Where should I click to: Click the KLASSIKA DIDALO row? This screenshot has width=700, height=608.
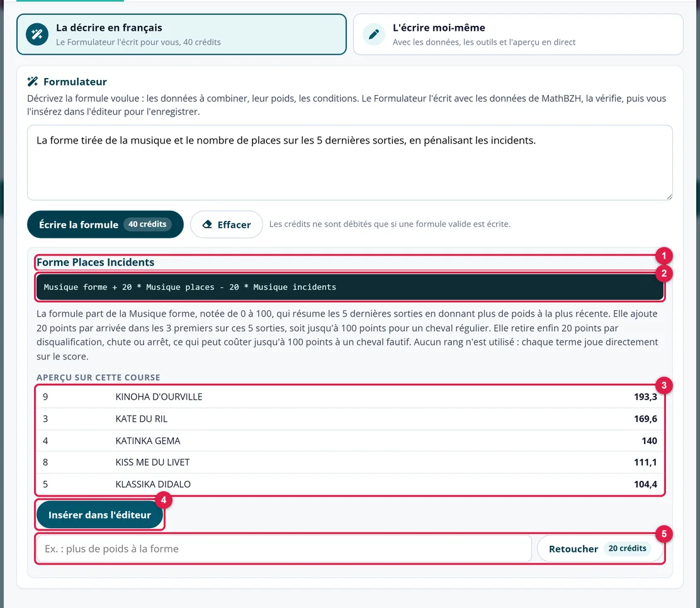(349, 485)
